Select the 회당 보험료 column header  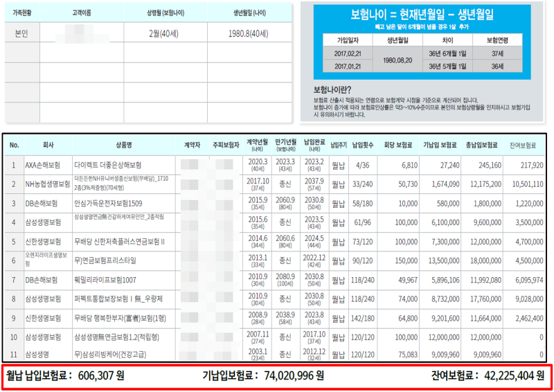click(x=398, y=145)
